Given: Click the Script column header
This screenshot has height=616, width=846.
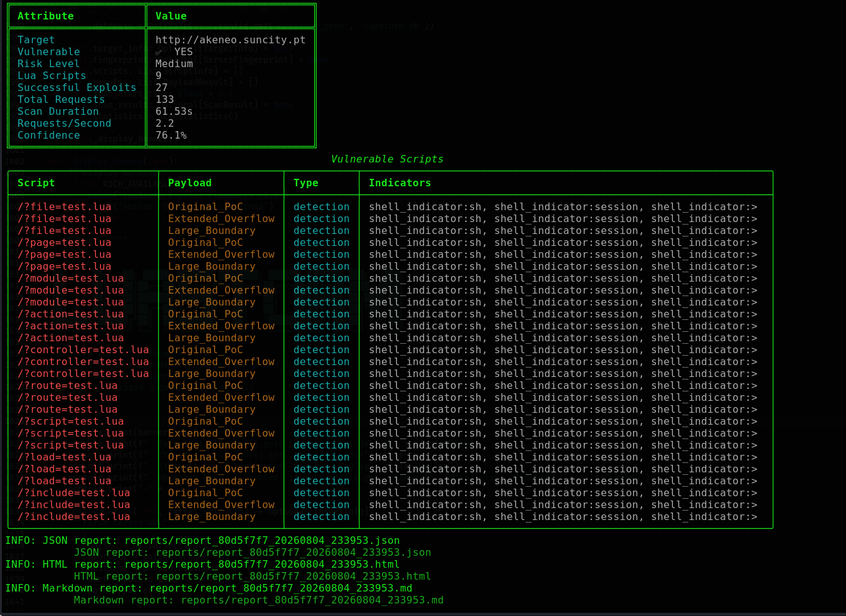Looking at the screenshot, I should (x=36, y=183).
